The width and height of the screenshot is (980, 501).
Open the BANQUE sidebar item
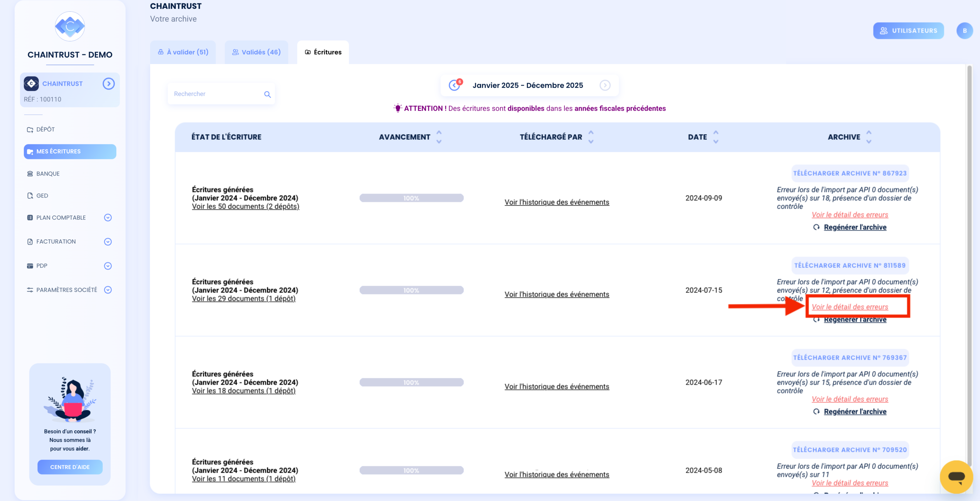pos(43,174)
